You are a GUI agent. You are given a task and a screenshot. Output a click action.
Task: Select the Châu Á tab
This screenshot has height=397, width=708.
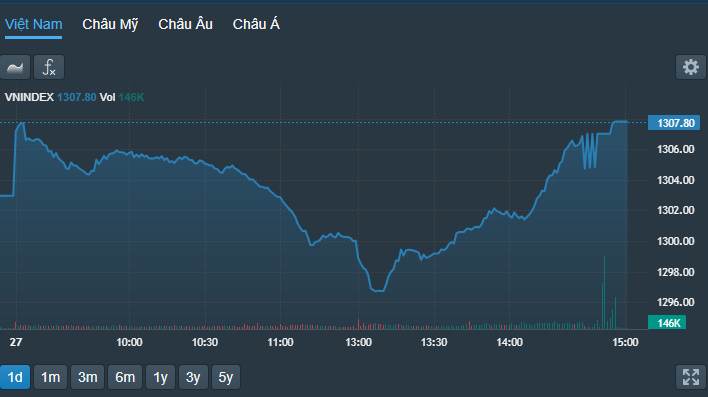(256, 24)
